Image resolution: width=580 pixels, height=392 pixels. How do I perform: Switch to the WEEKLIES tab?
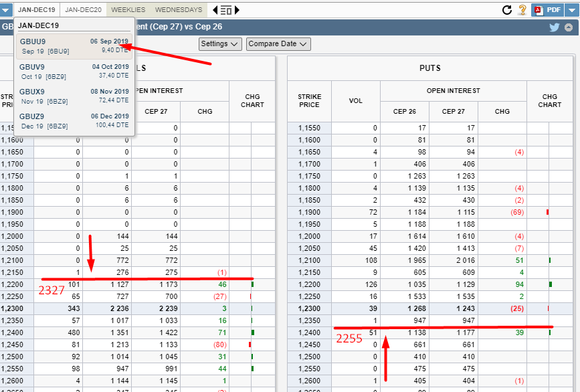tap(127, 10)
